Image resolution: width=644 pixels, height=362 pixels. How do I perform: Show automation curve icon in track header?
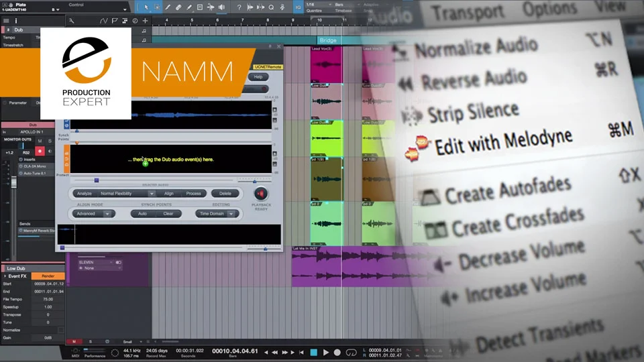[103, 21]
